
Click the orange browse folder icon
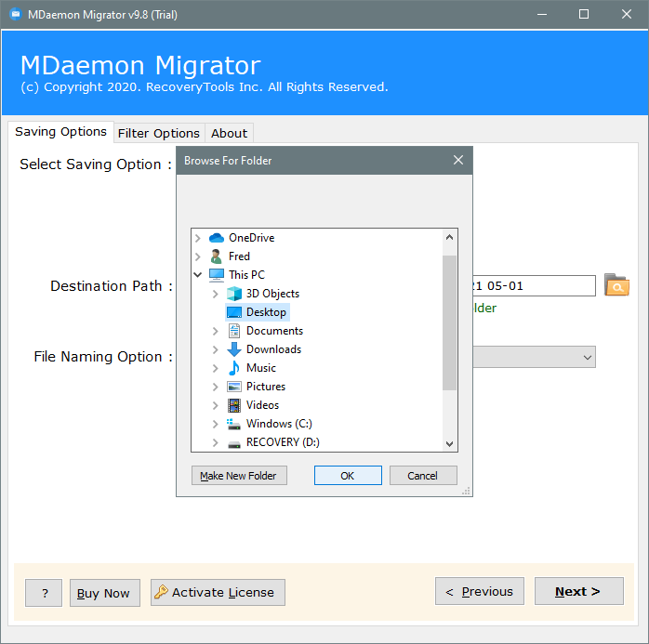tap(616, 285)
